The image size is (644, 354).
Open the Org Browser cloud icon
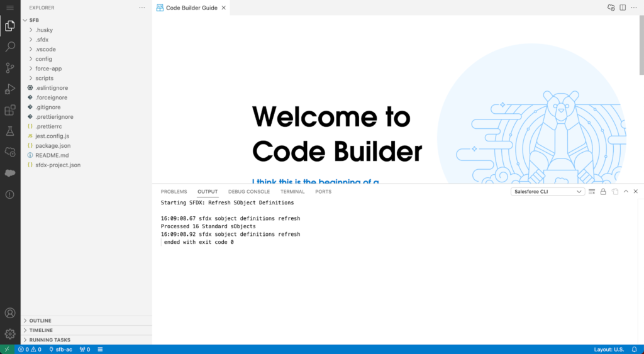coord(10,152)
